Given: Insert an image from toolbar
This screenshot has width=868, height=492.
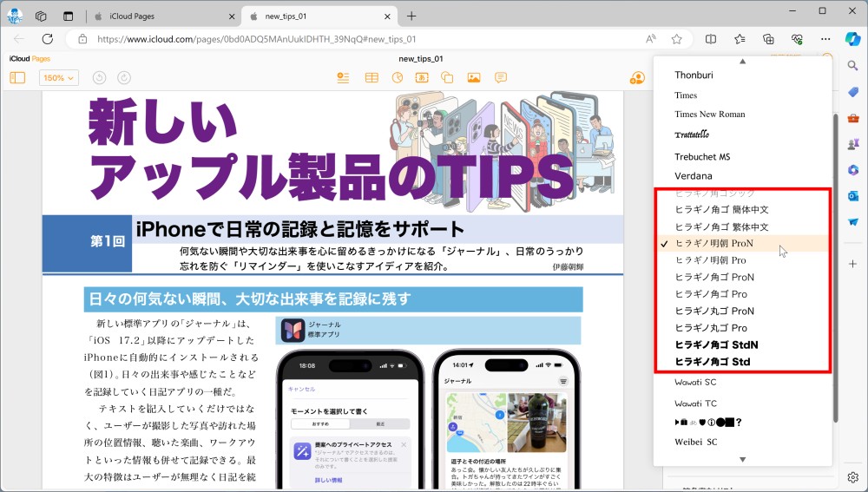Looking at the screenshot, I should (474, 77).
